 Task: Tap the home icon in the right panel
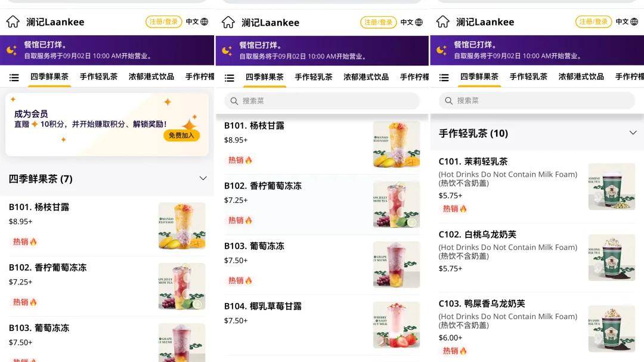coord(442,22)
